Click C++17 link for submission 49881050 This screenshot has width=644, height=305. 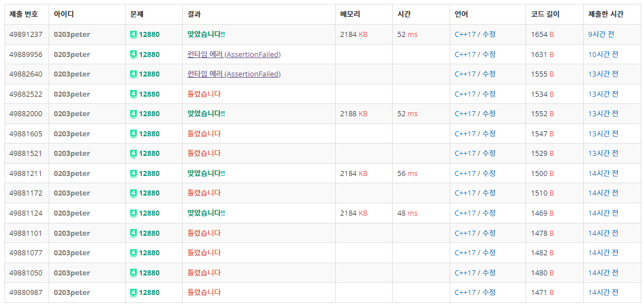[465, 273]
